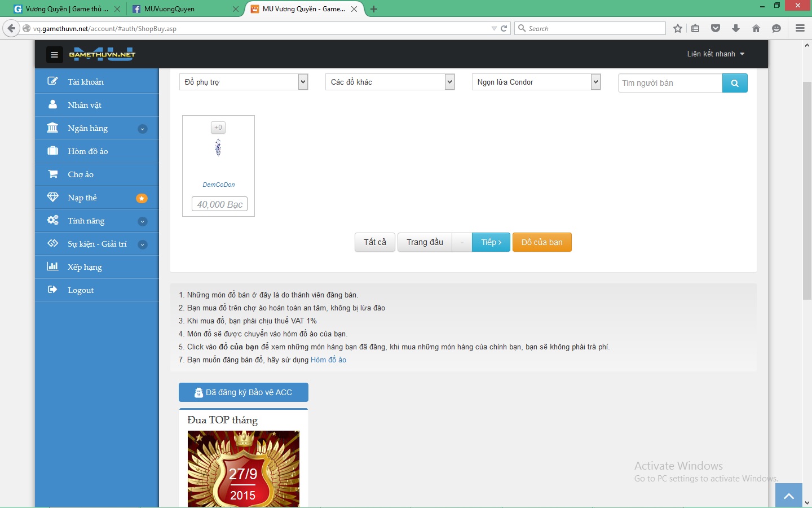This screenshot has width=812, height=508.
Task: Expand the Liên kết nhanh menu
Action: [x=716, y=54]
